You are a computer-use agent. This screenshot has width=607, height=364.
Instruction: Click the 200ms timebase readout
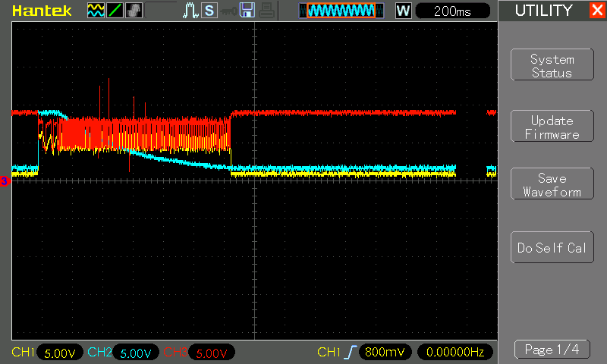point(453,11)
